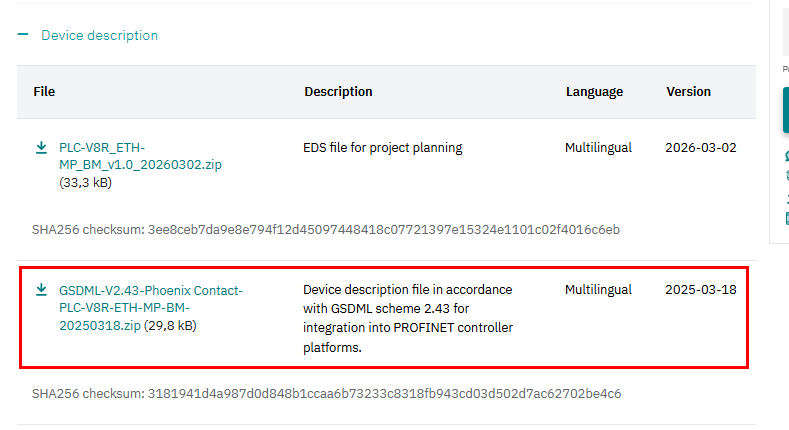Click the 33,3 kB file size text

click(x=86, y=184)
